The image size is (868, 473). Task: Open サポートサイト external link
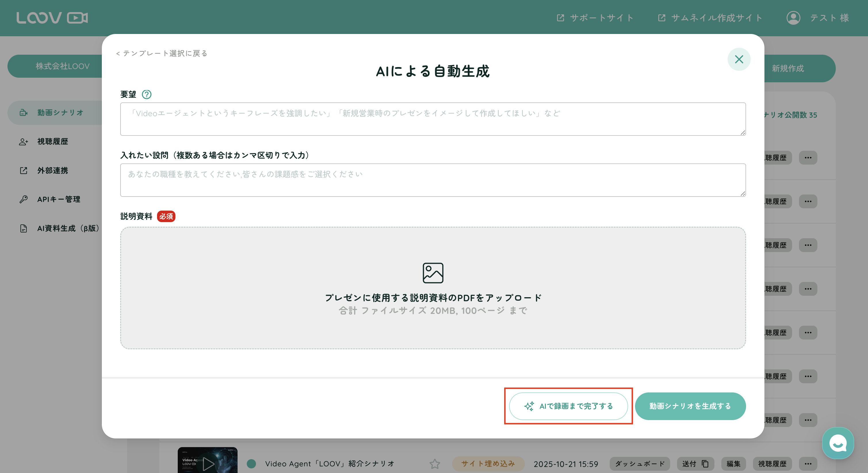595,18
